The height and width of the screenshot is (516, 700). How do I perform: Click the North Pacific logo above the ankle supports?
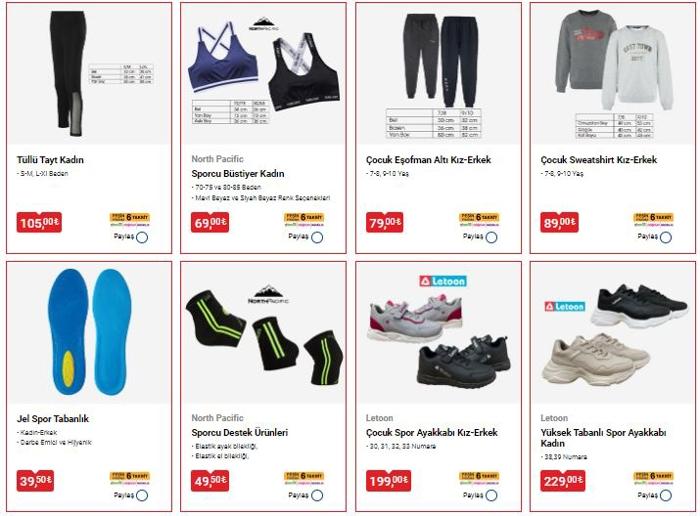268,294
